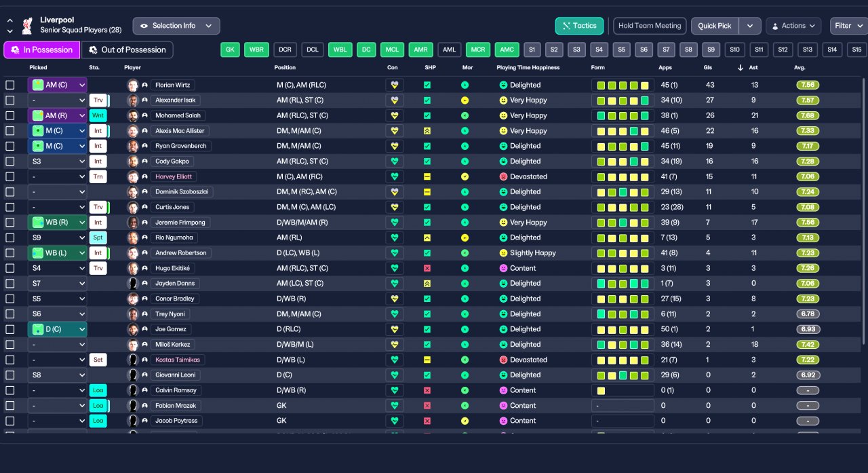
Task: Switch to the In Possession tab
Action: [x=42, y=50]
